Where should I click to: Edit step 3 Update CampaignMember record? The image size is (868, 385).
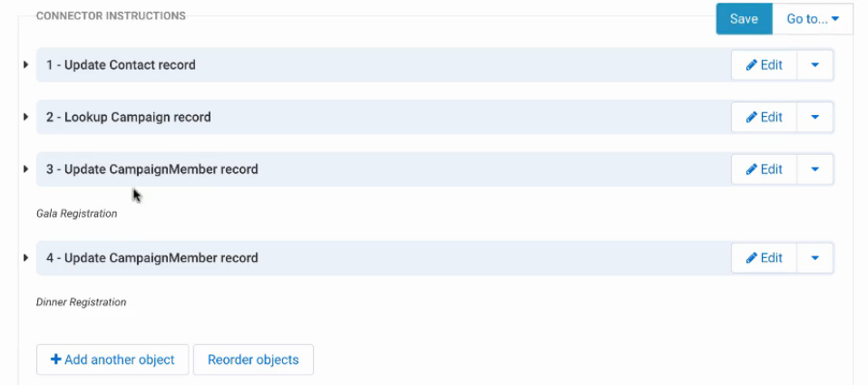pyautogui.click(x=764, y=169)
